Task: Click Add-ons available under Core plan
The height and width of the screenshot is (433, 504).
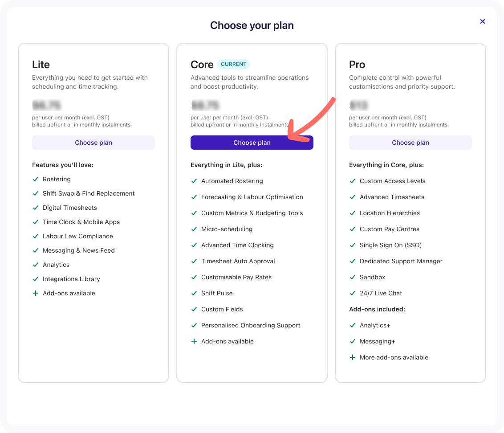Action: [x=228, y=341]
